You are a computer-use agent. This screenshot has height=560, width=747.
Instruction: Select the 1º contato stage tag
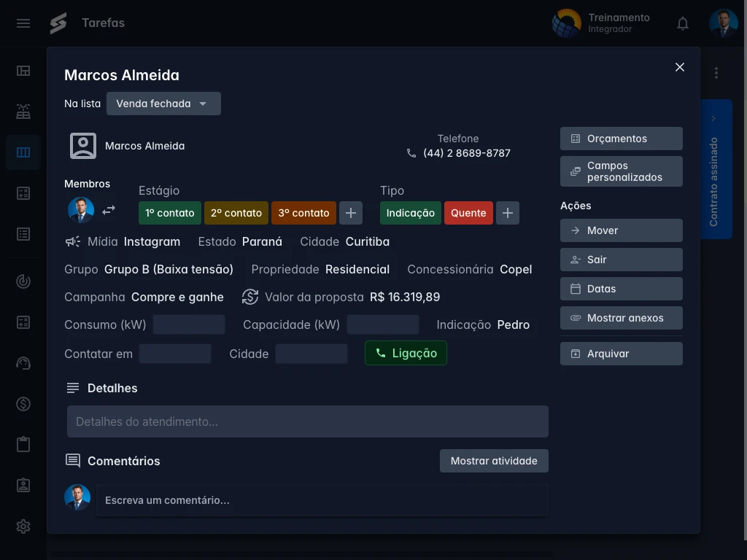[169, 213]
